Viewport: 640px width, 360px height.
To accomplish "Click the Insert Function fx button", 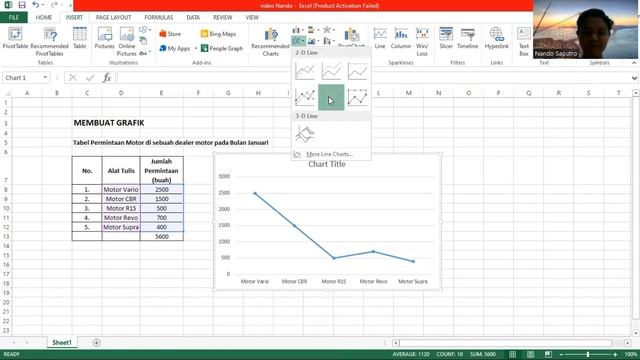I will pos(107,78).
